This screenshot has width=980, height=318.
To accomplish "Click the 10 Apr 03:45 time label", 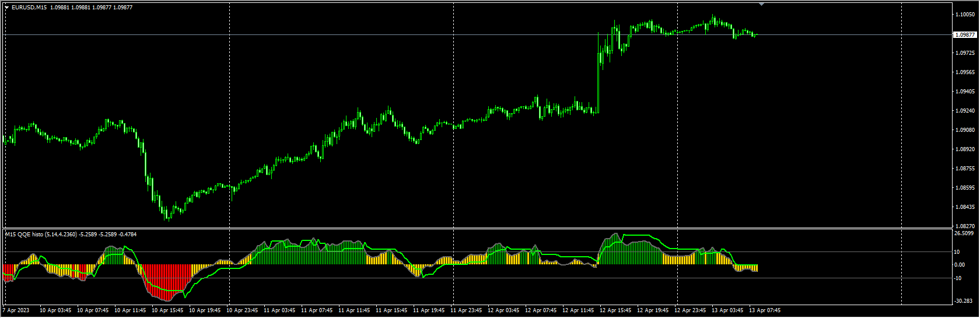I will pos(55,310).
